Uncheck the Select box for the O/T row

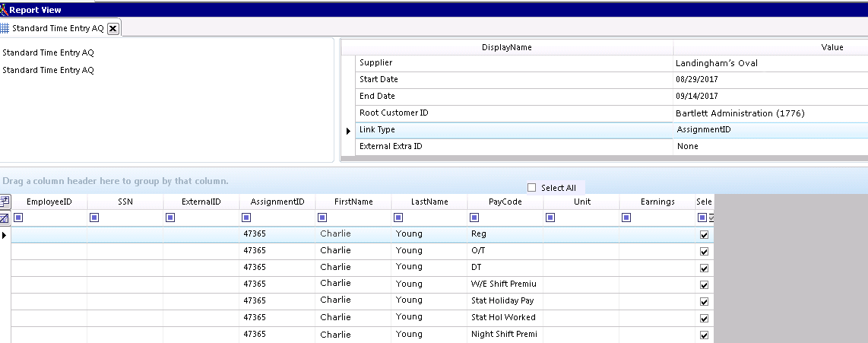(704, 252)
